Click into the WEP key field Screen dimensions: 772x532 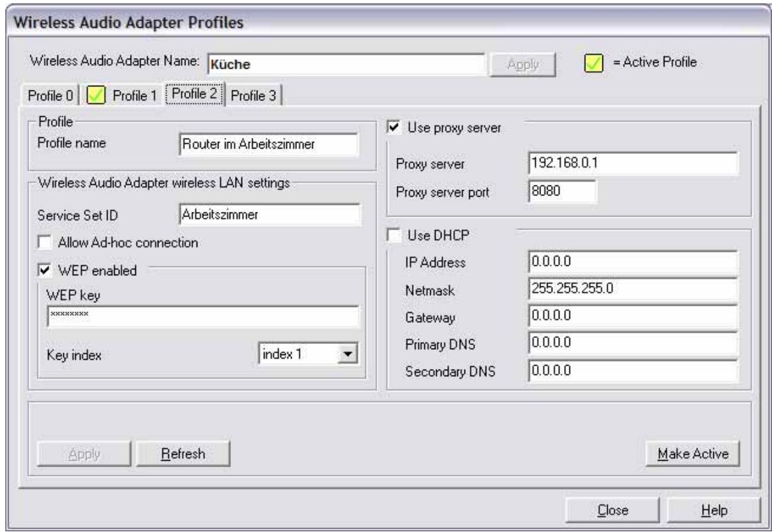point(203,316)
